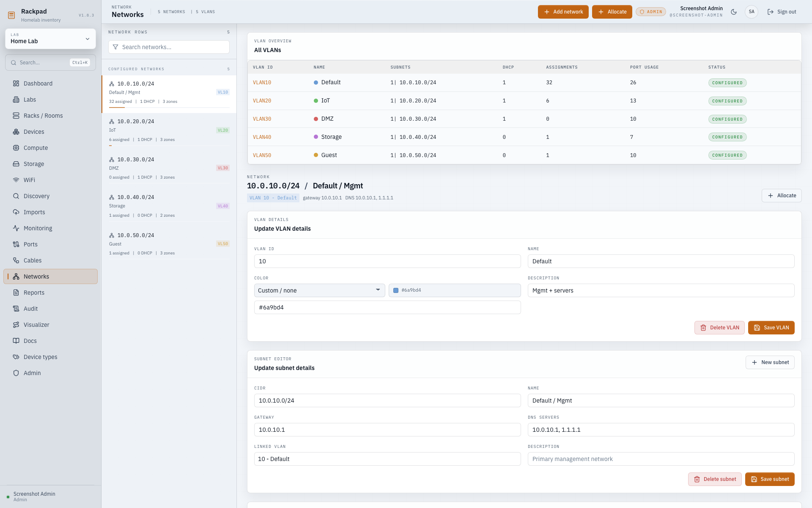Open the Imports cloud icon

click(16, 212)
